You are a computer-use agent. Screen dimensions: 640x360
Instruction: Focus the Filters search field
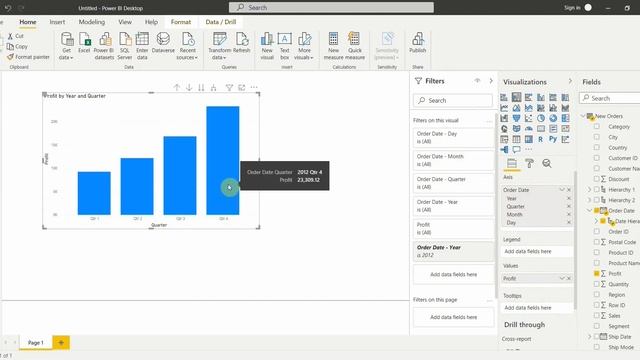[453, 100]
